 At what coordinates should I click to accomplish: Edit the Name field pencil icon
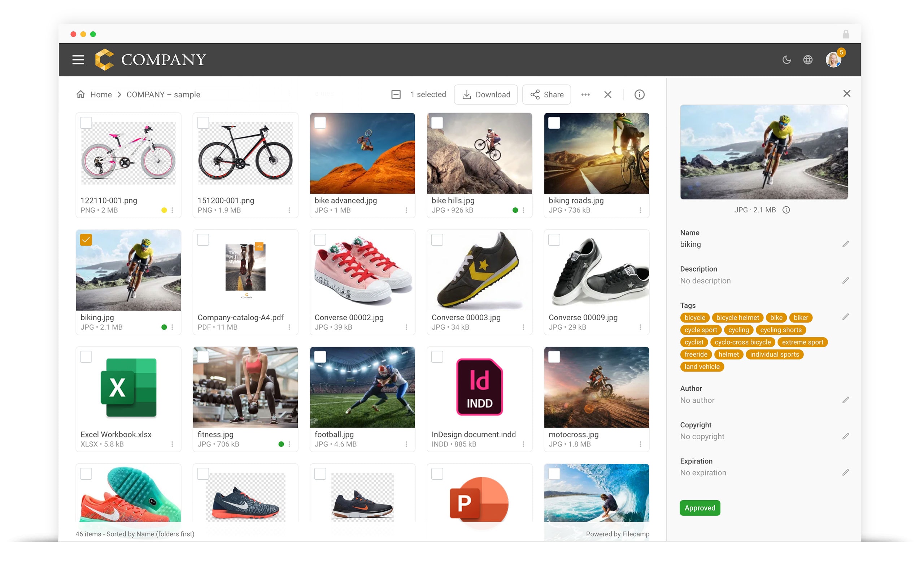(845, 244)
